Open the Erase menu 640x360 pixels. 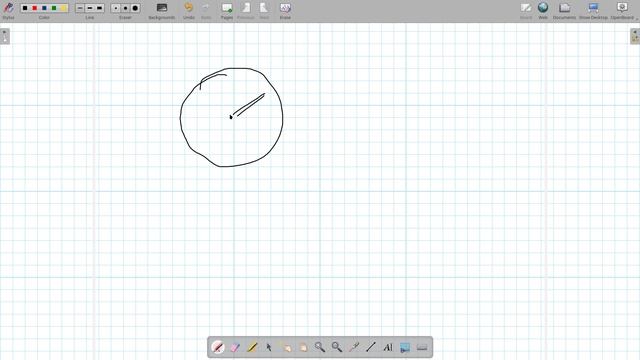pyautogui.click(x=285, y=10)
